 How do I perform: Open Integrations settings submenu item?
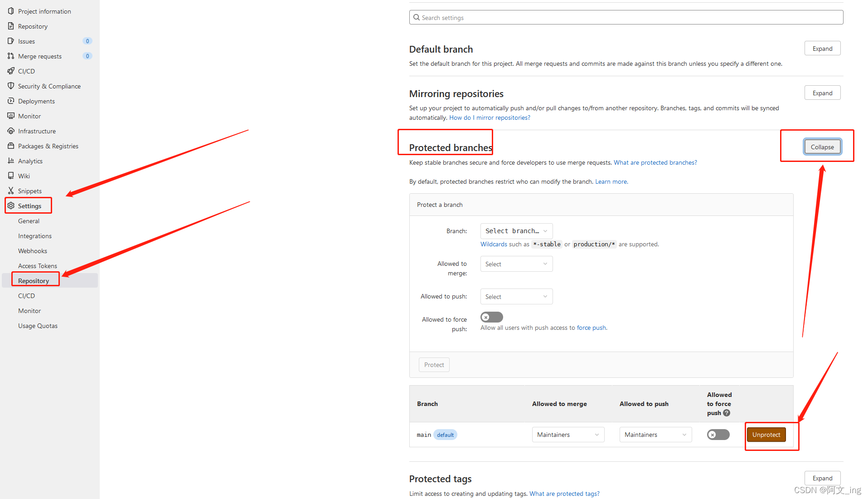click(35, 236)
